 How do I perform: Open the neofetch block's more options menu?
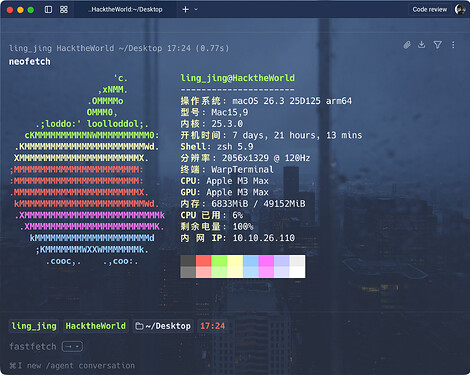click(453, 45)
